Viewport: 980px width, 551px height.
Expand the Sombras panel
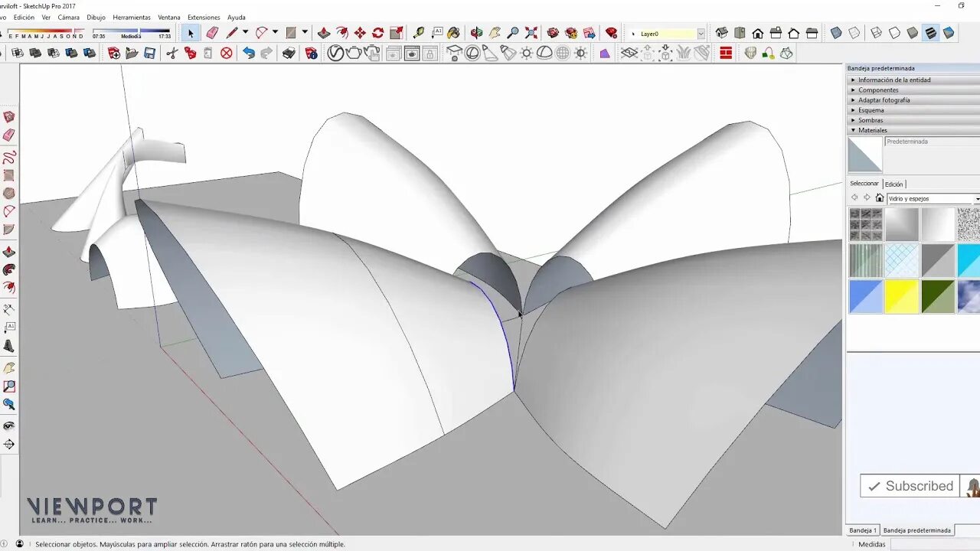click(x=913, y=119)
